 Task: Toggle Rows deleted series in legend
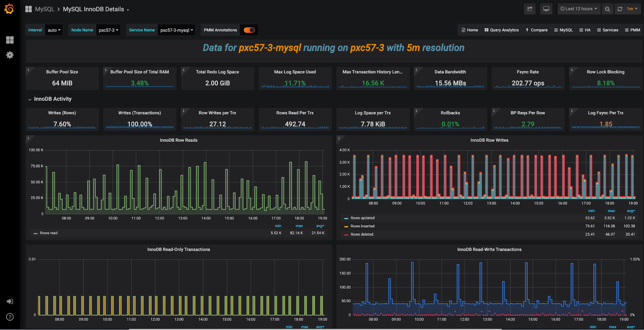(x=362, y=235)
